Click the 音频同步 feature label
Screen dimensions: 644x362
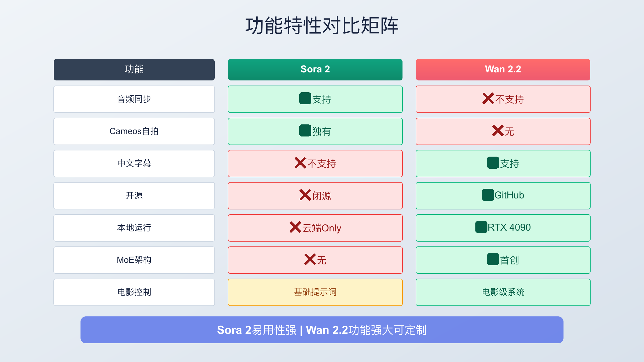134,99
